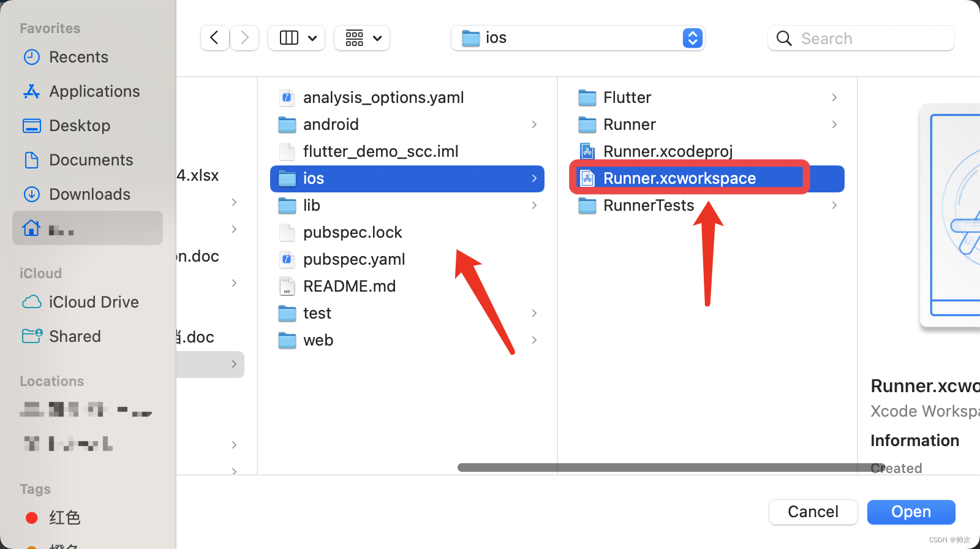Open the column view switcher
Viewport: 980px width, 549px height.
pos(296,38)
